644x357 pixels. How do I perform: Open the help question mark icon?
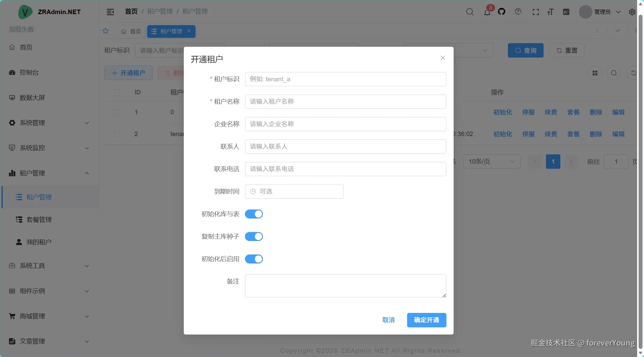tap(518, 12)
